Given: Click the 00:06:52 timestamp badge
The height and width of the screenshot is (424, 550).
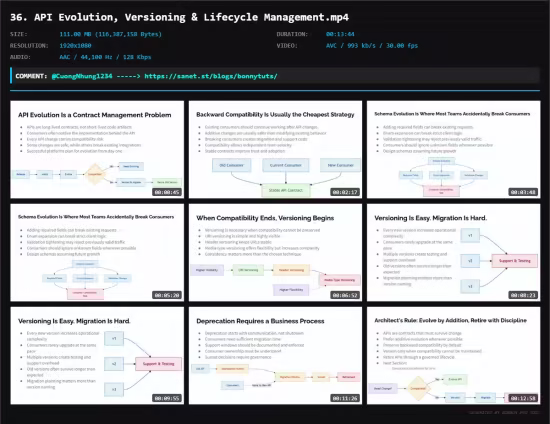Looking at the screenshot, I should point(345,295).
